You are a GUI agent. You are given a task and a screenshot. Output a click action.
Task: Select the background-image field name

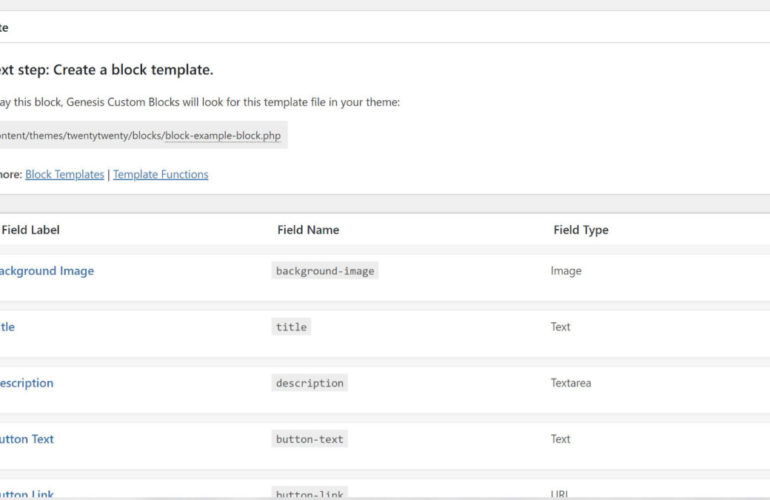(x=325, y=271)
